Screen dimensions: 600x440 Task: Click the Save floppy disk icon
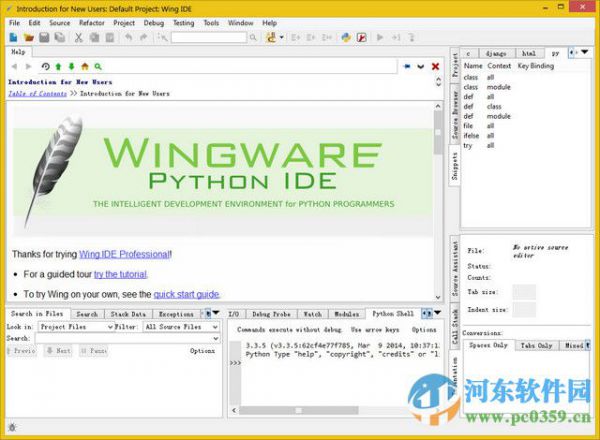[44, 37]
